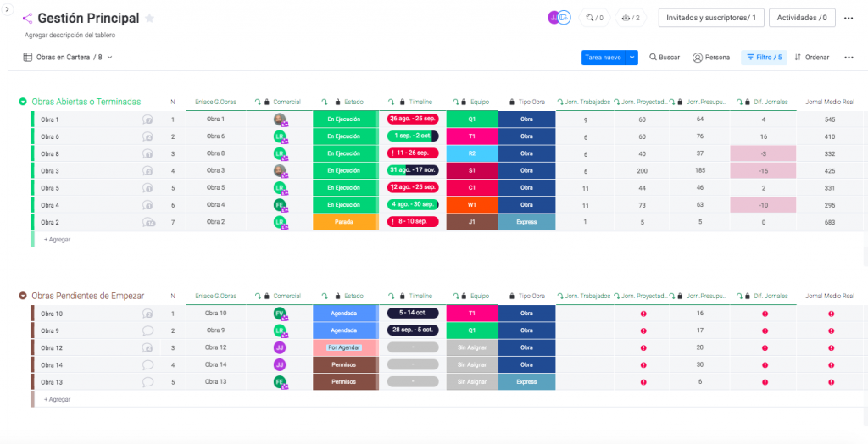Toggle the Filtro / 5 filter
This screenshot has width=868, height=444.
click(x=764, y=58)
